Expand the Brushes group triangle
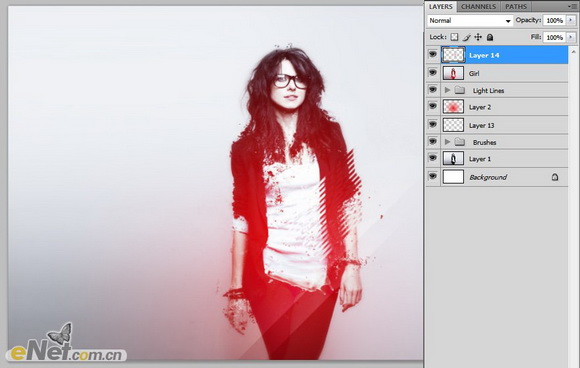580x368 pixels. point(447,142)
